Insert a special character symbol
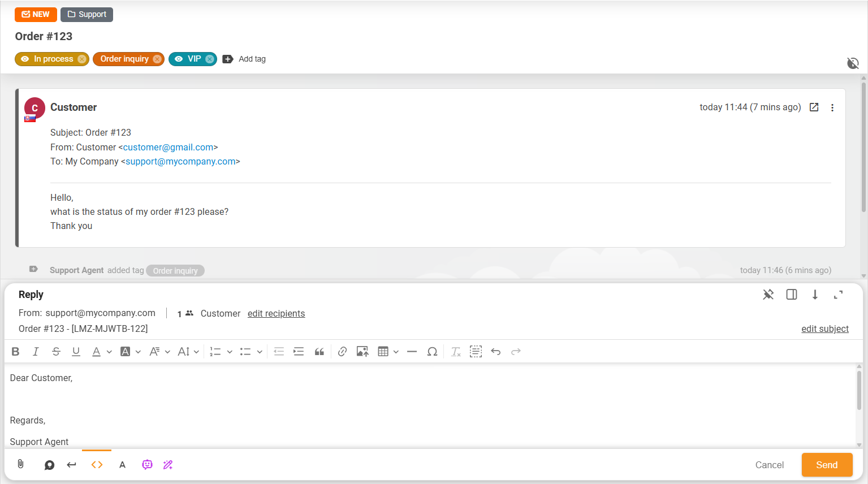 (432, 351)
